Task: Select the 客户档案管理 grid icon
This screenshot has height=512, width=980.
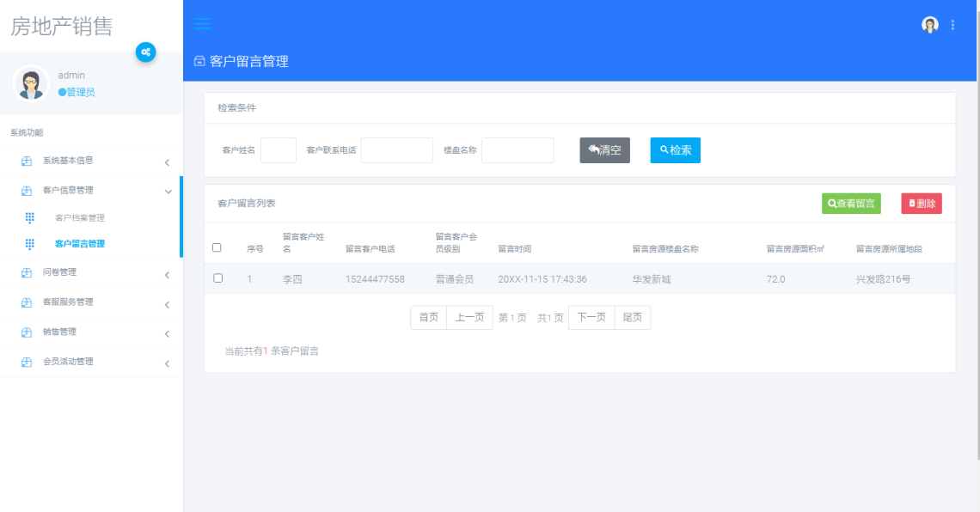Action: click(x=30, y=217)
